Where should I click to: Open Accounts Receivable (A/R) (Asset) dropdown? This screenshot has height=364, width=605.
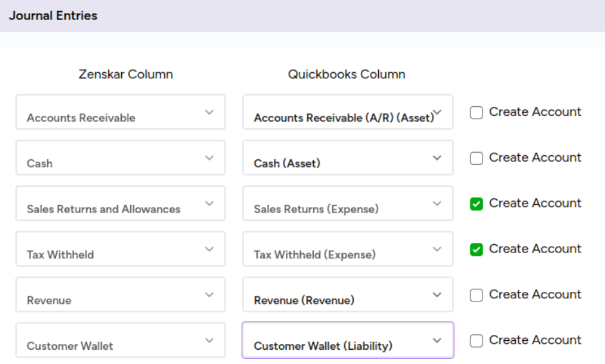point(348,113)
